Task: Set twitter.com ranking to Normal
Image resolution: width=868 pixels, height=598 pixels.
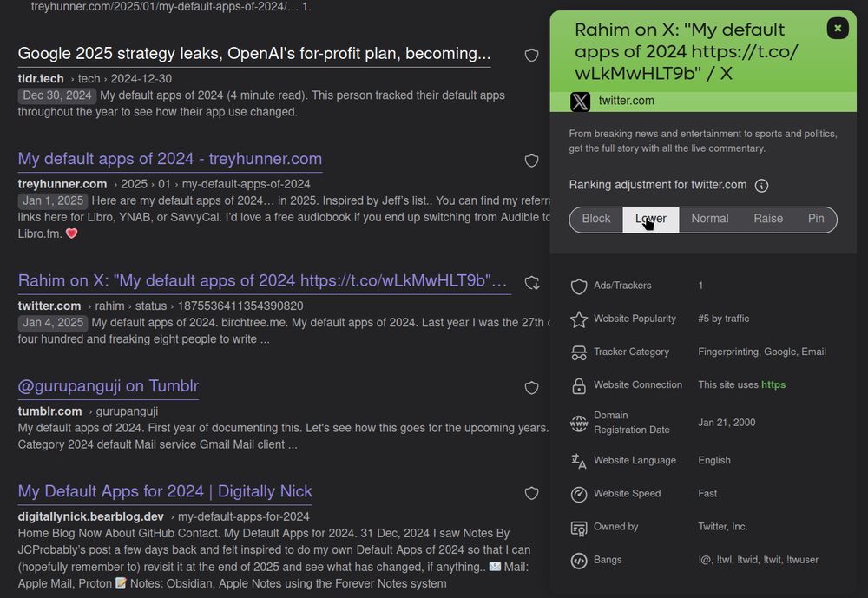Action: [x=710, y=219]
